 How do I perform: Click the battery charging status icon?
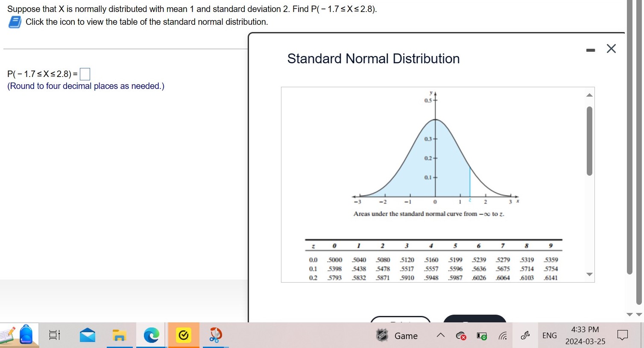tap(481, 336)
